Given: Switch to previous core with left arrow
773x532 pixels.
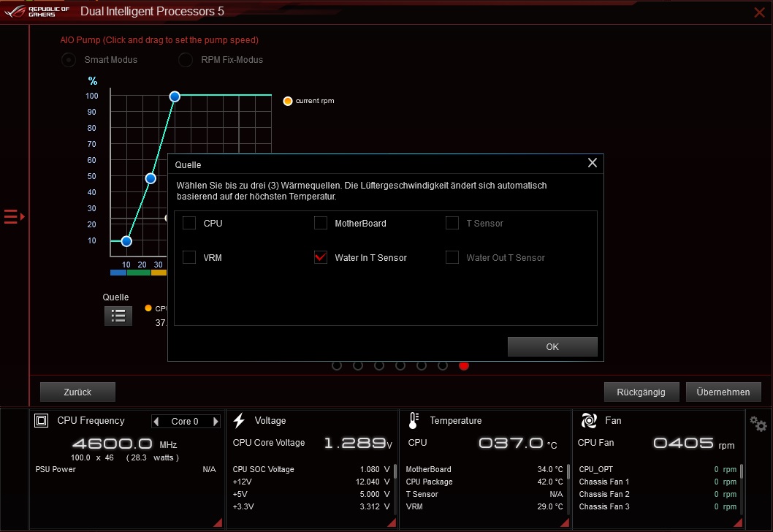Looking at the screenshot, I should [156, 421].
